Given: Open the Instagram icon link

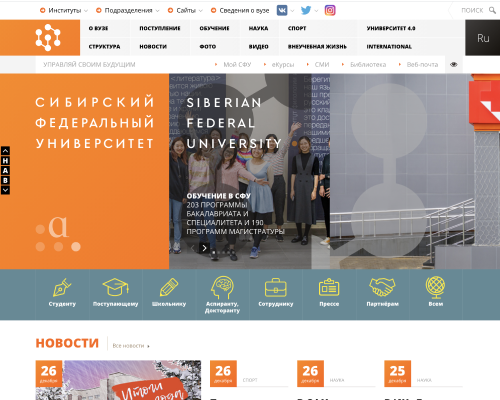Looking at the screenshot, I should tap(330, 10).
